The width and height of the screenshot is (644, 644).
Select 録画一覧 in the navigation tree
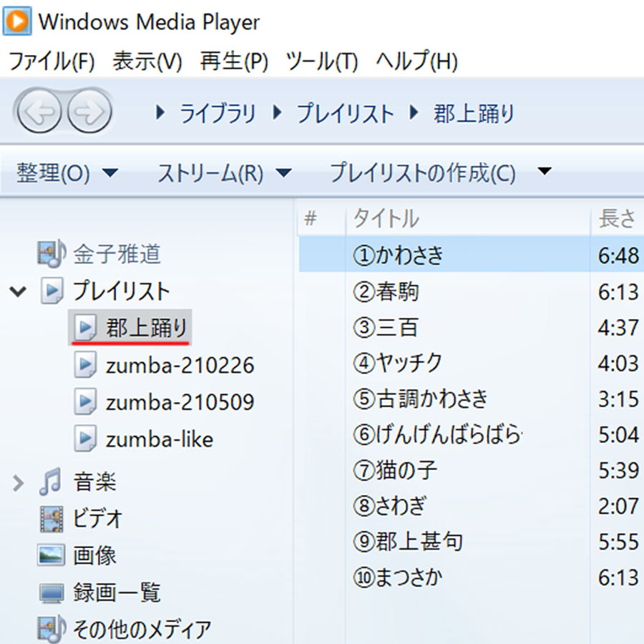tap(117, 592)
